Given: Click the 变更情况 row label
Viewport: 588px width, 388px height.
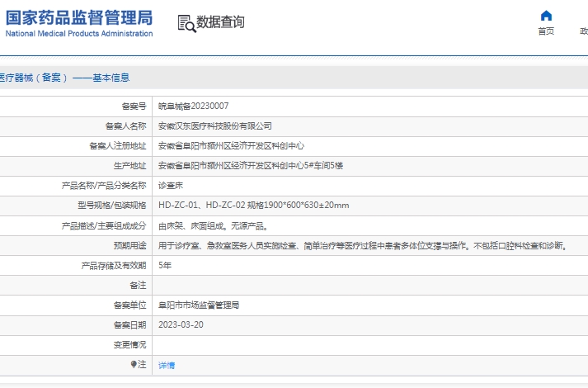Looking at the screenshot, I should 129,344.
